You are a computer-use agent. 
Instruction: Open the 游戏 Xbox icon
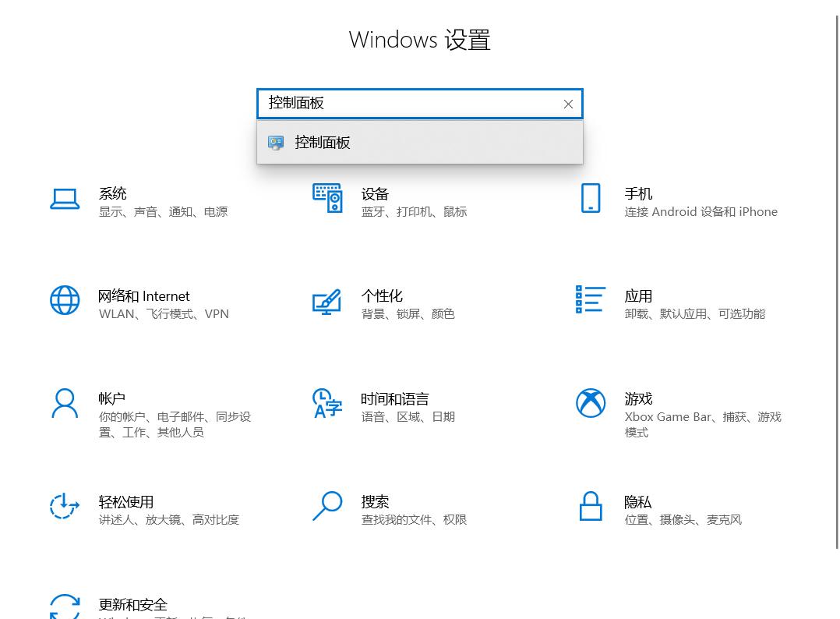tap(591, 403)
